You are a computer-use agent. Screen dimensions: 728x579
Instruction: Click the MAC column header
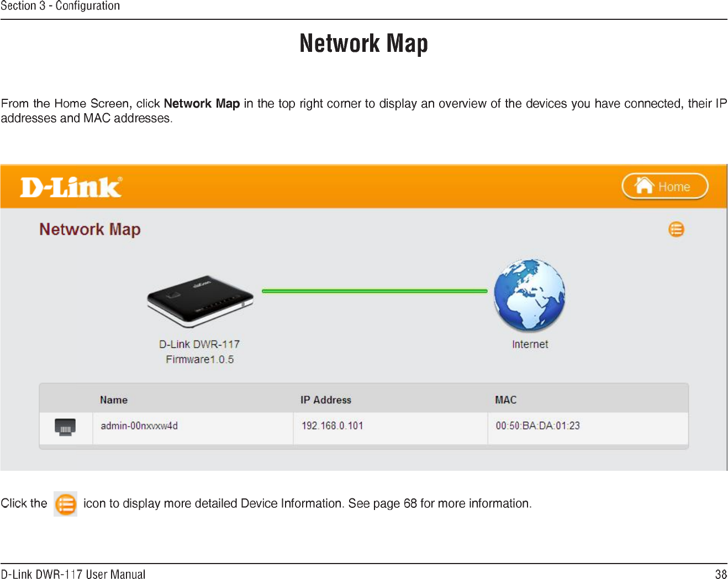505,400
